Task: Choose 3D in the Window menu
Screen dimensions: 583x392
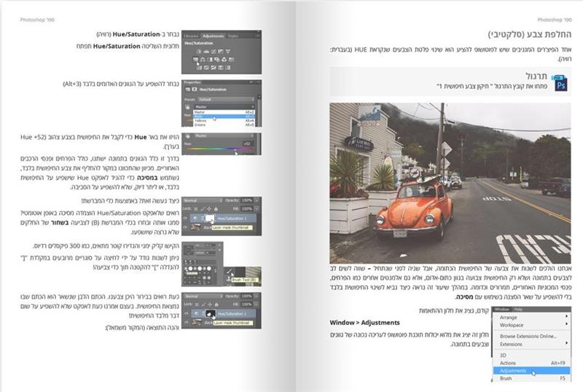Action: [x=532, y=356]
